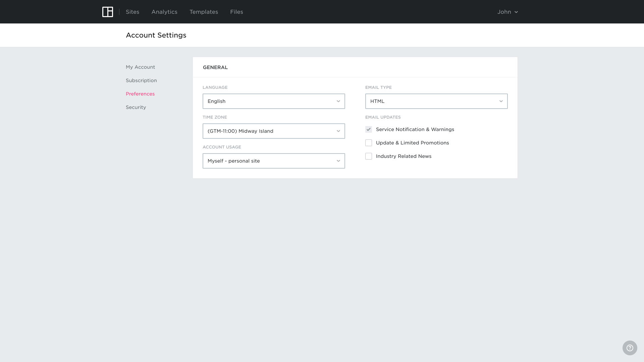Click the chevron on the Time Zone dropdown
This screenshot has width=644, height=362.
point(338,131)
